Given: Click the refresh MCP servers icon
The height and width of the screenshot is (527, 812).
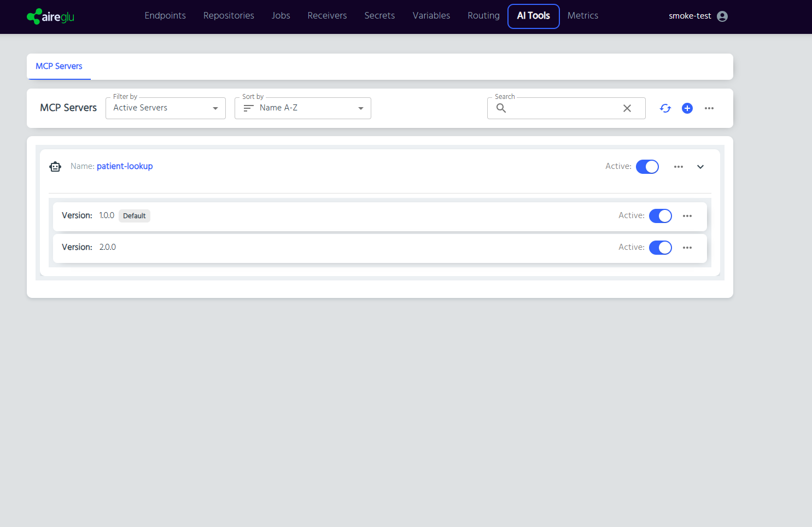Looking at the screenshot, I should (665, 108).
